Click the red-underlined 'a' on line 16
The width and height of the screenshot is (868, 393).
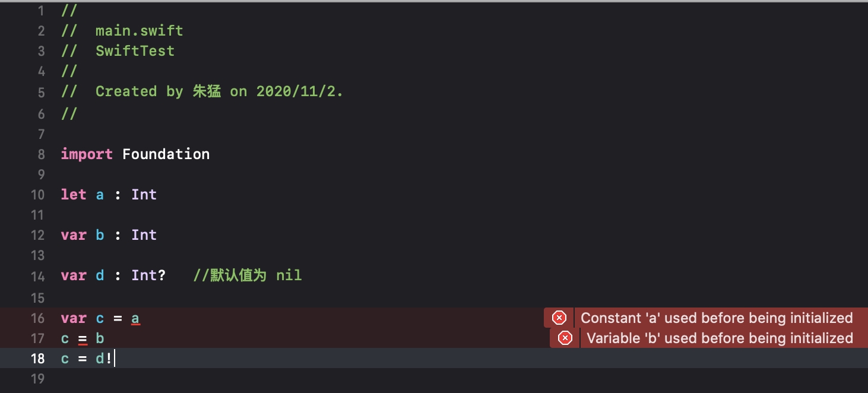[135, 319]
